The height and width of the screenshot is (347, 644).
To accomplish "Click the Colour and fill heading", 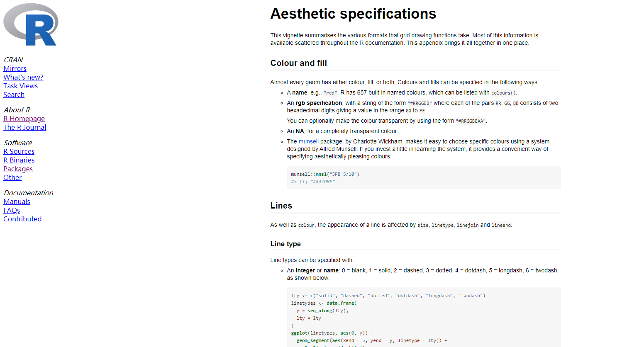I will click(x=299, y=63).
